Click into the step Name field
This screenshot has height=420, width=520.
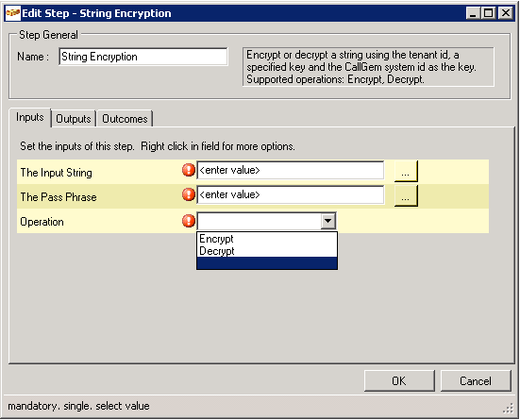pos(143,57)
